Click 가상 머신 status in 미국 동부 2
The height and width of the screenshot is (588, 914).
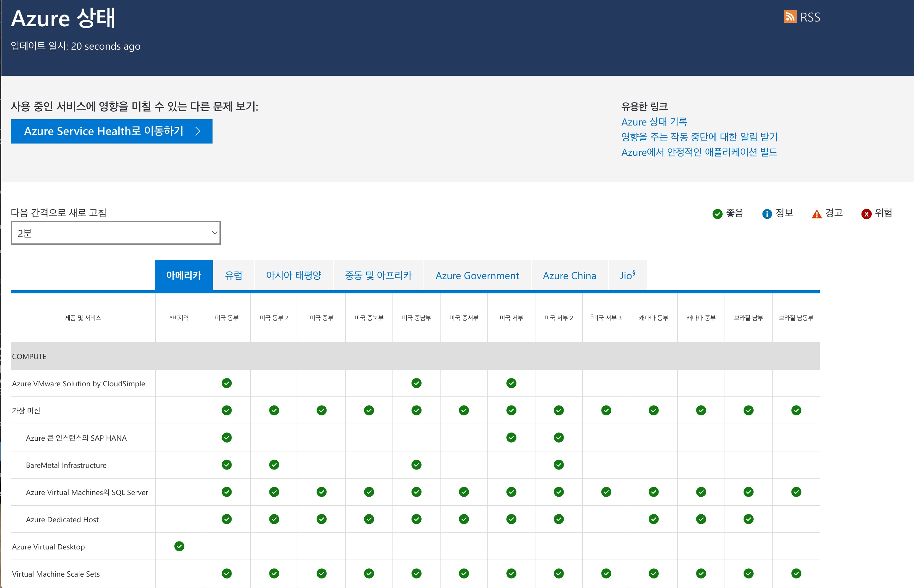274,410
